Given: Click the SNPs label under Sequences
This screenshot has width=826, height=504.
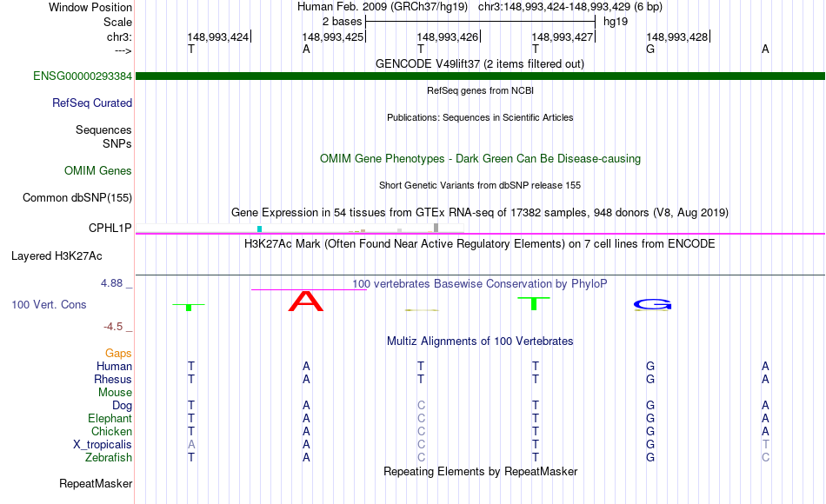Looking at the screenshot, I should [117, 143].
